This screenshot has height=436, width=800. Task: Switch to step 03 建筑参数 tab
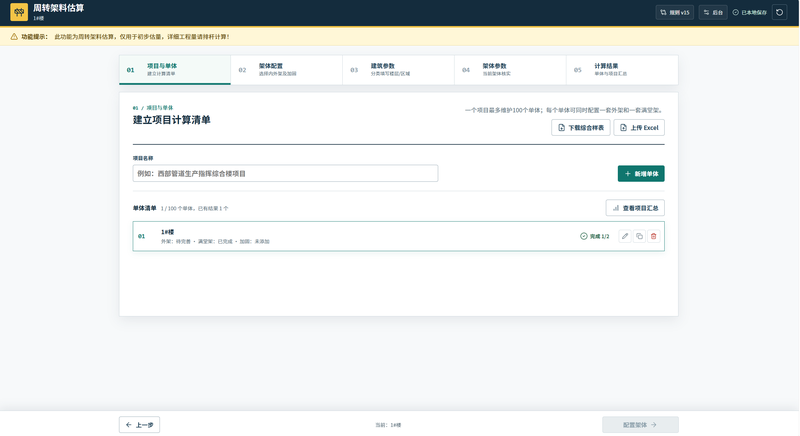(x=398, y=70)
